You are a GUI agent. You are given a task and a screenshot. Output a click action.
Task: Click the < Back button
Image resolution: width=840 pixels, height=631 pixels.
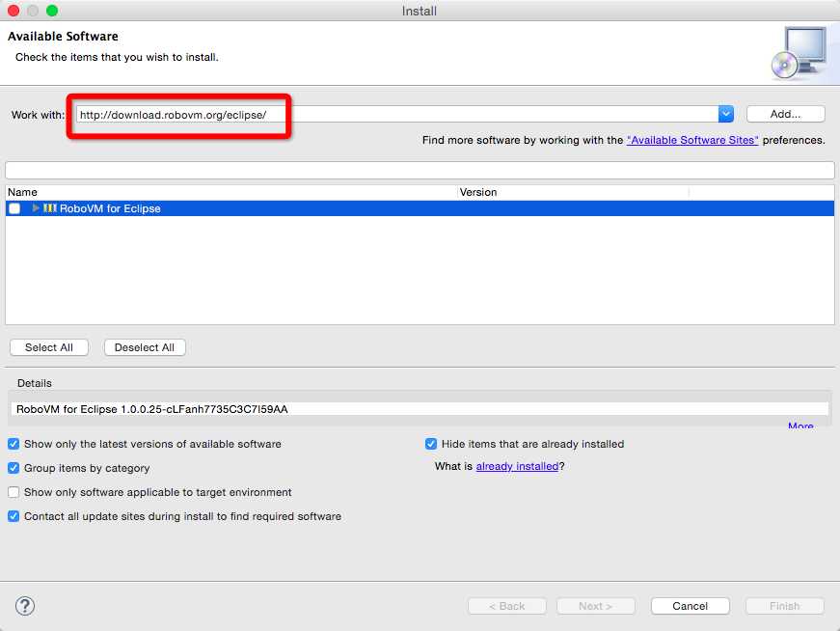click(506, 606)
